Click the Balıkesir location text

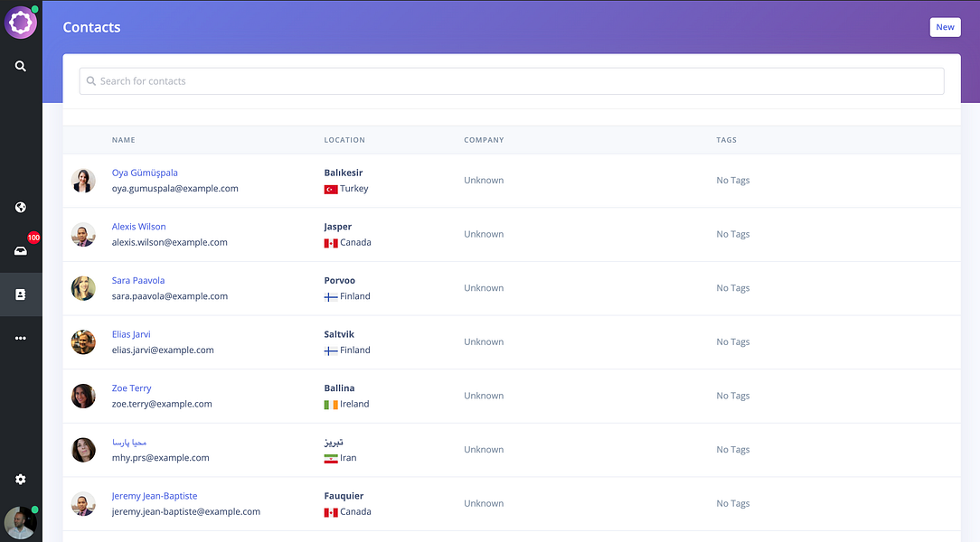pos(344,173)
